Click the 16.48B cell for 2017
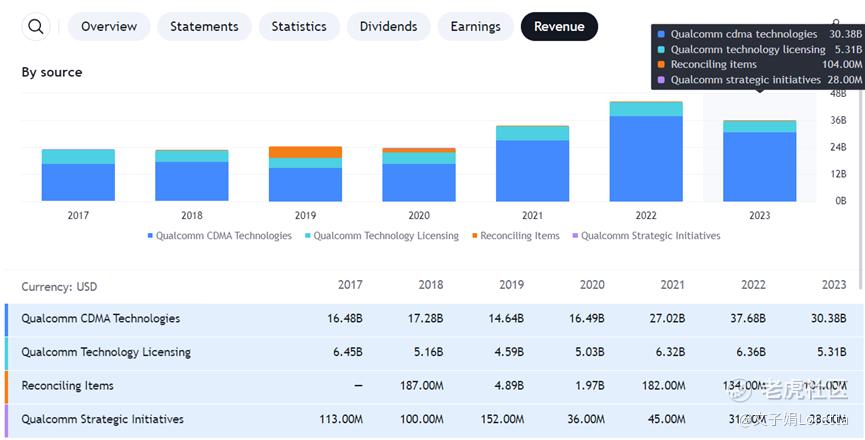The width and height of the screenshot is (865, 440). 345,318
